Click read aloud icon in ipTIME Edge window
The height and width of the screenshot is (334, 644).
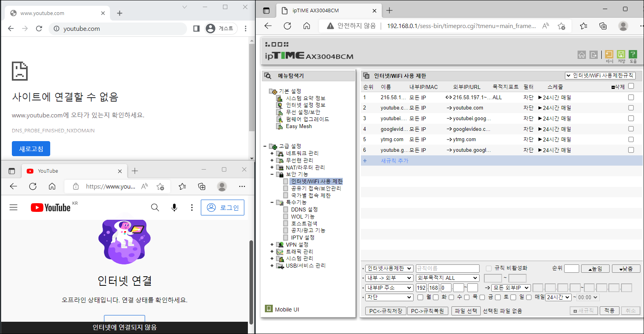546,26
